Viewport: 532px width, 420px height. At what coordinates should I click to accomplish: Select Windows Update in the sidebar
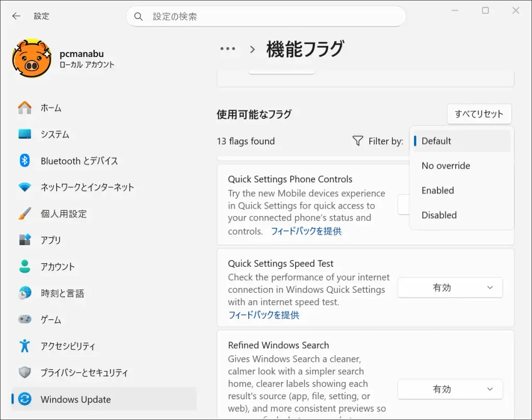pos(104,399)
